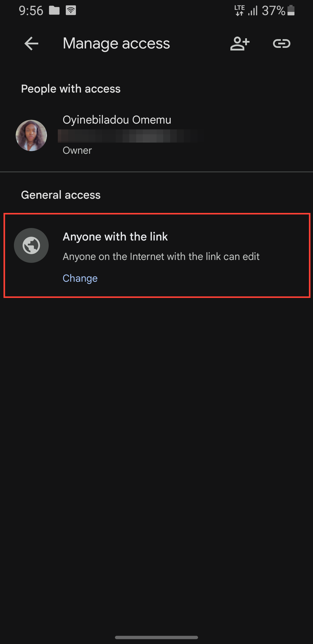Click the globe icon for Anyone with link

click(31, 245)
